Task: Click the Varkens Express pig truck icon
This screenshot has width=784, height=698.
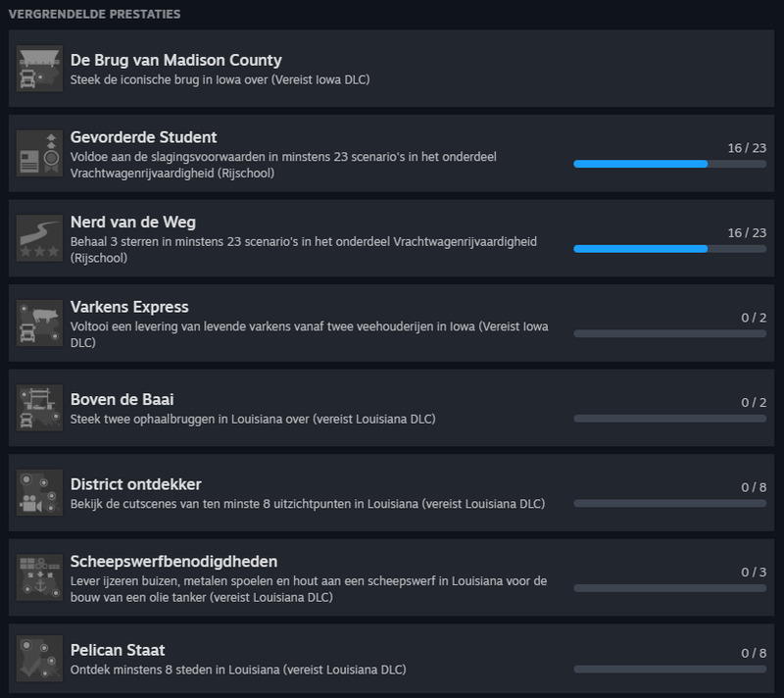Action: pos(39,324)
